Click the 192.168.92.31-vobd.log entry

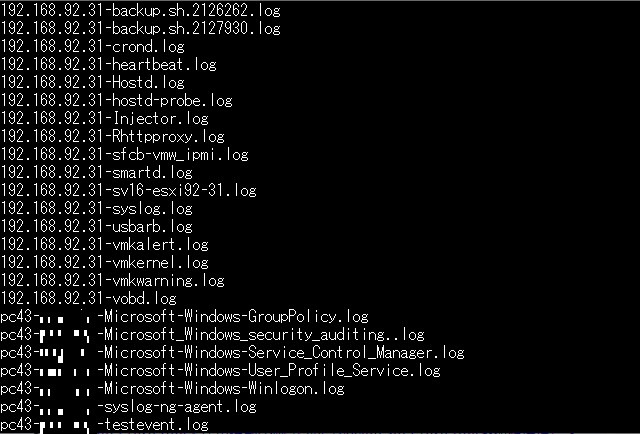88,298
